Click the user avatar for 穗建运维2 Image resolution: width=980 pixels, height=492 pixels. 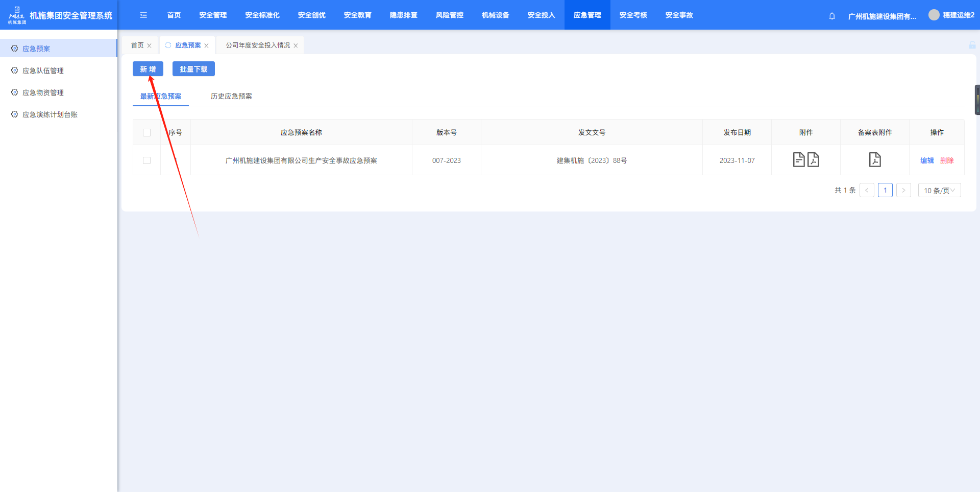pos(934,15)
